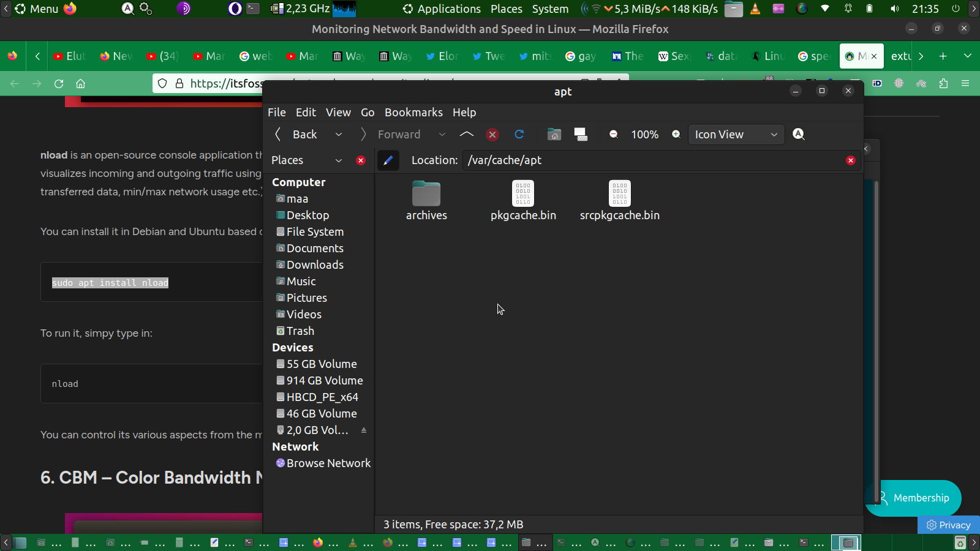Click the panel clock showing 21:35
This screenshot has height=551, width=980.
pos(925,9)
